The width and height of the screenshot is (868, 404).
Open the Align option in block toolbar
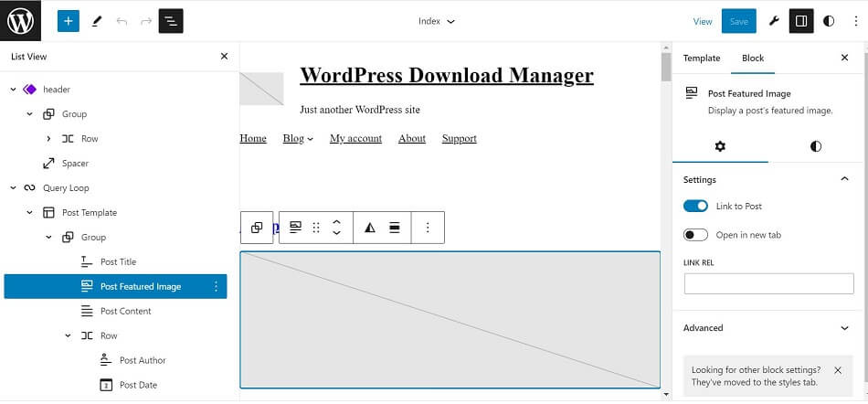[395, 228]
